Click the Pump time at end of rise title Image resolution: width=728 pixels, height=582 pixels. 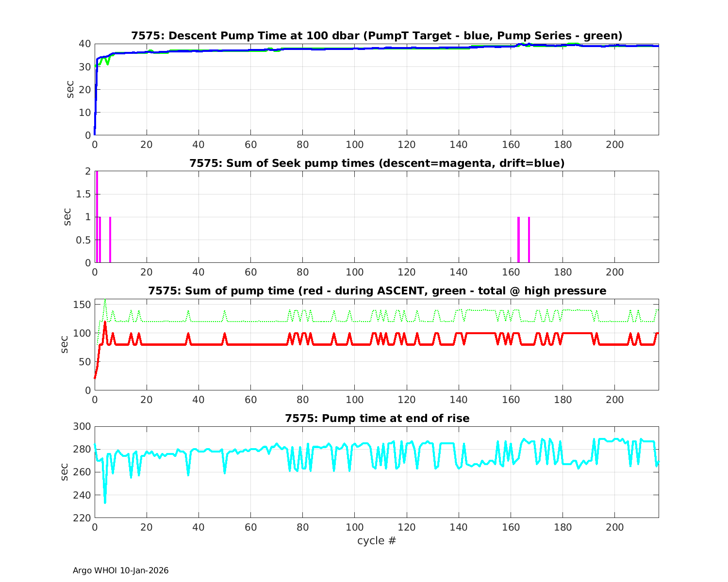click(377, 418)
